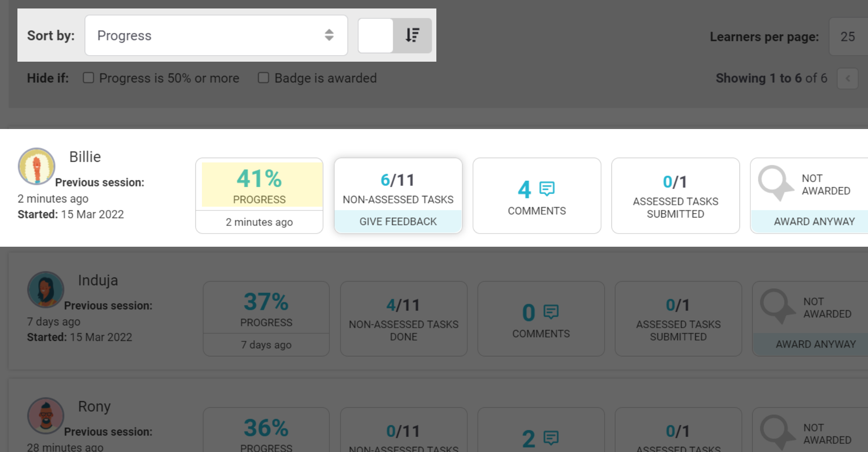Viewport: 868px width, 452px height.
Task: Open Billie's 41% progress card
Action: 259,186
